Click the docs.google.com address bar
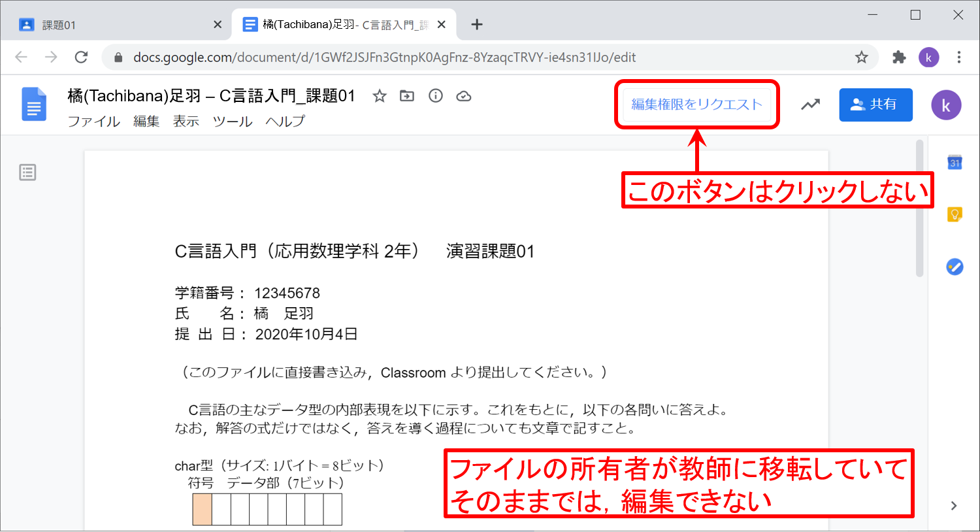This screenshot has height=532, width=980. click(490, 58)
